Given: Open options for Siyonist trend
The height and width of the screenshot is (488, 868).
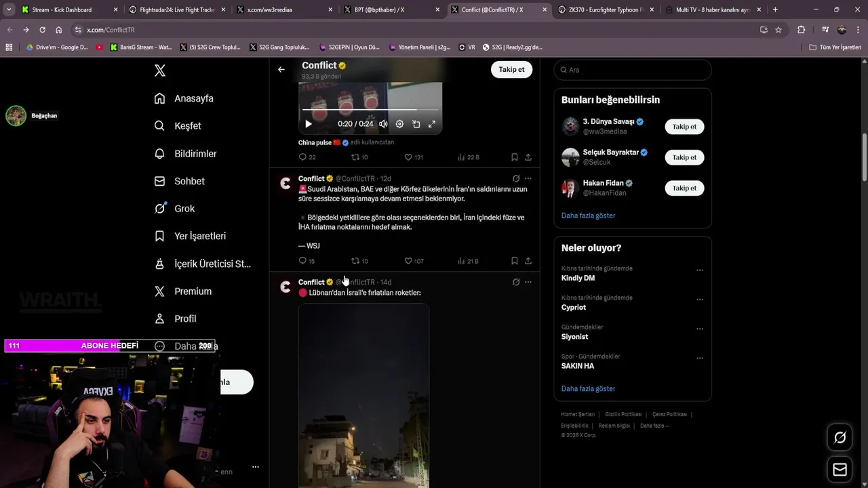Looking at the screenshot, I should [699, 329].
